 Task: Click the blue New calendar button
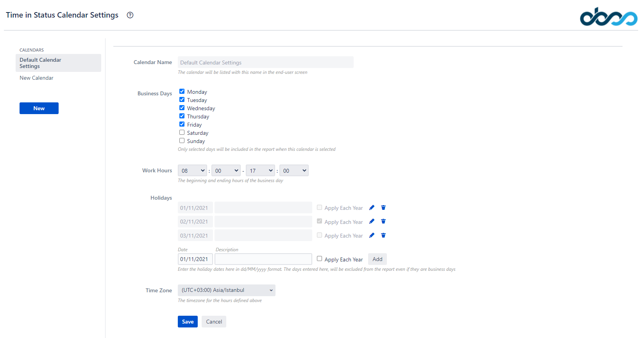[x=39, y=108]
